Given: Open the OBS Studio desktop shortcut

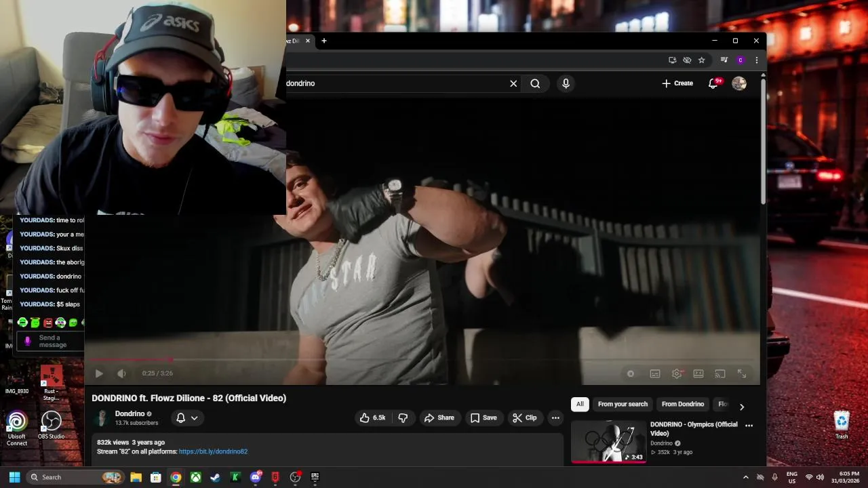Looking at the screenshot, I should (x=52, y=425).
